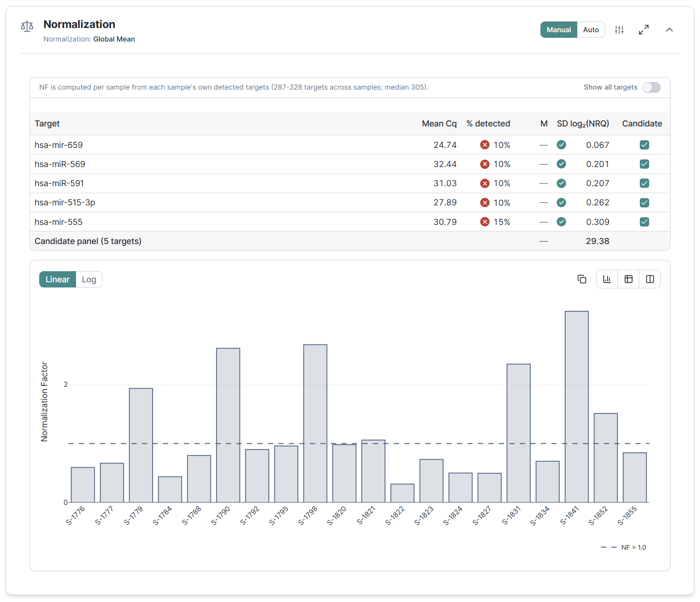Click Normalization Factor axis title
This screenshot has height=602, width=700.
(44, 402)
